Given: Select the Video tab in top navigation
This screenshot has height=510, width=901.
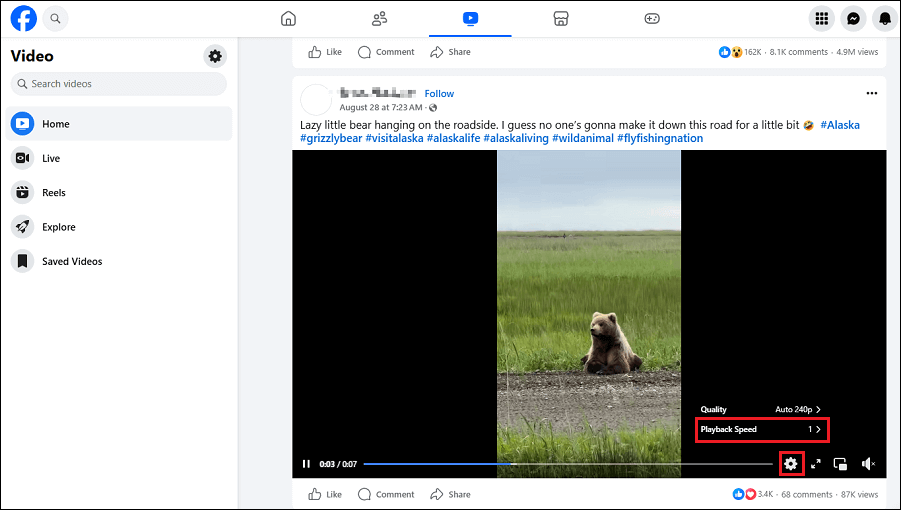Looking at the screenshot, I should point(470,18).
